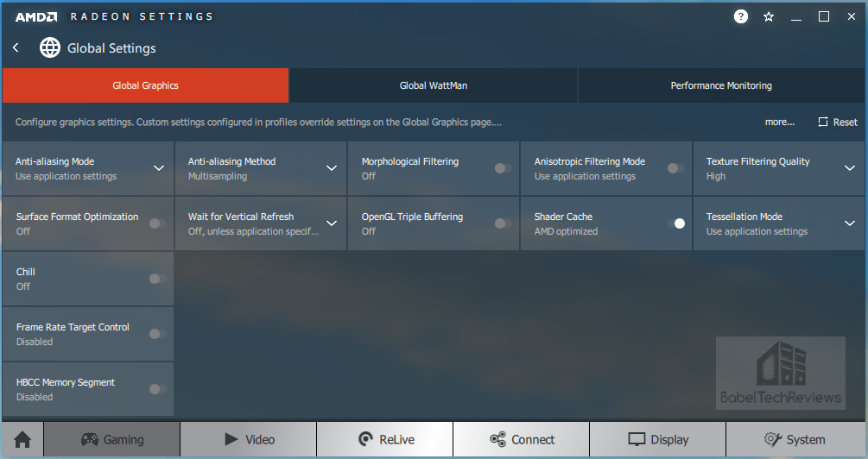The image size is (868, 459).
Task: Open the Connect section label
Action: (x=533, y=440)
